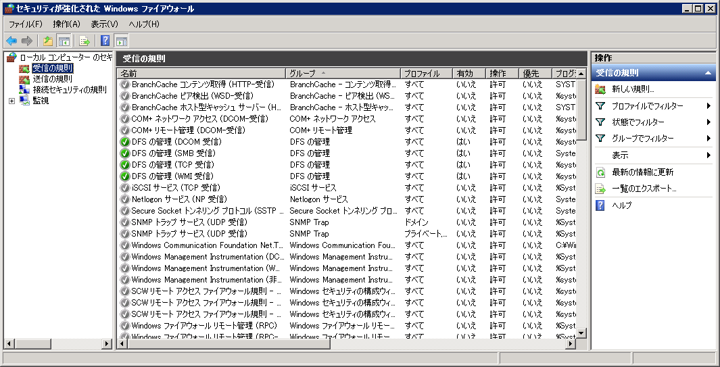Select COM+ リモート管理 (DCOM-受信) rule

(x=347, y=130)
